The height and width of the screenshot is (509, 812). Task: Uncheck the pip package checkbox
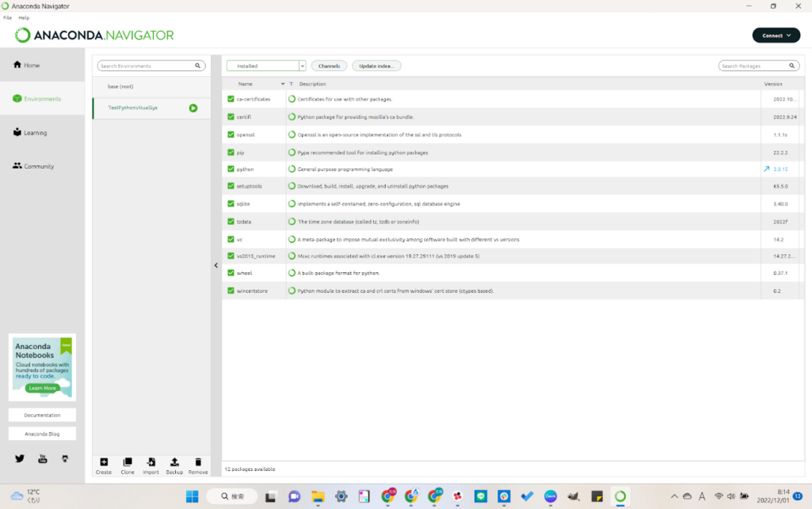231,153
